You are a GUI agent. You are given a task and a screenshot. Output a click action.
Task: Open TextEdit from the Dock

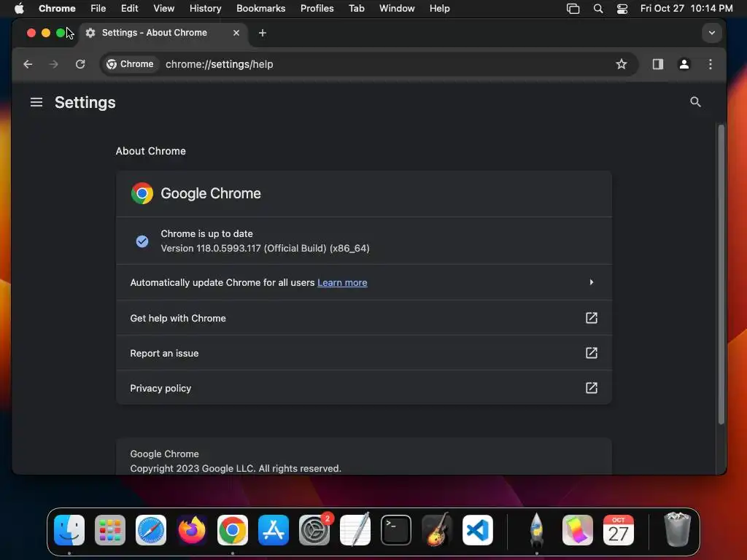[x=355, y=530]
